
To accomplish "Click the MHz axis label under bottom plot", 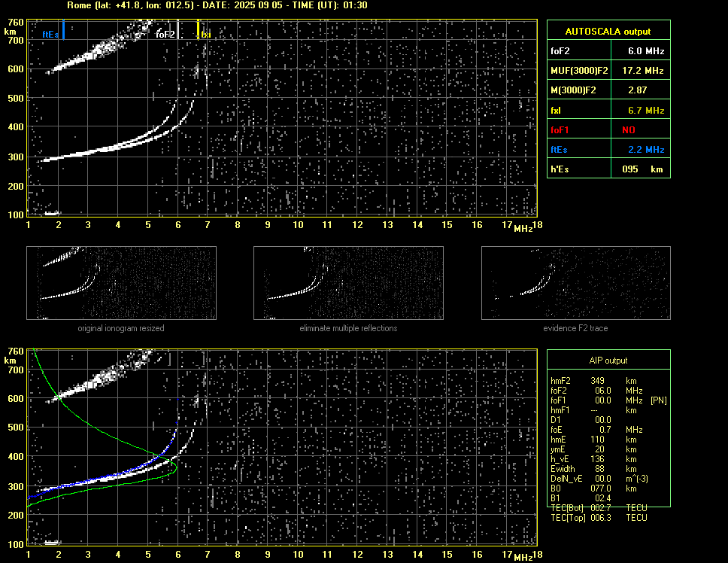I will [x=523, y=558].
